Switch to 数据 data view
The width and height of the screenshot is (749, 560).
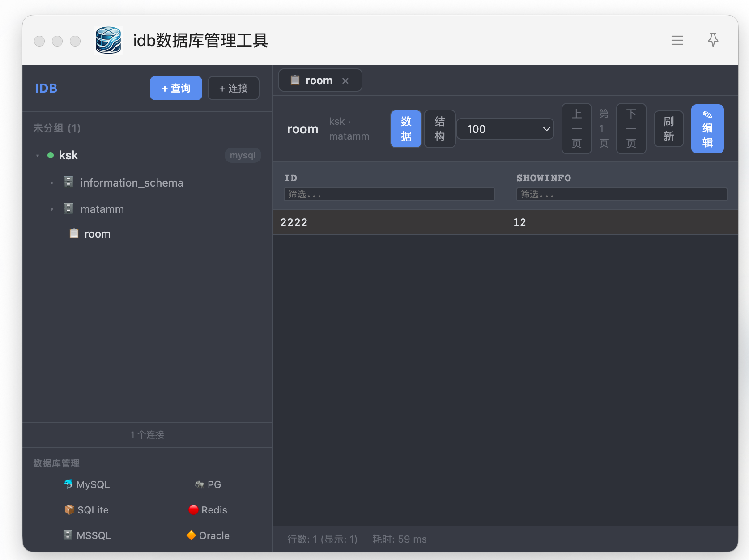click(406, 129)
